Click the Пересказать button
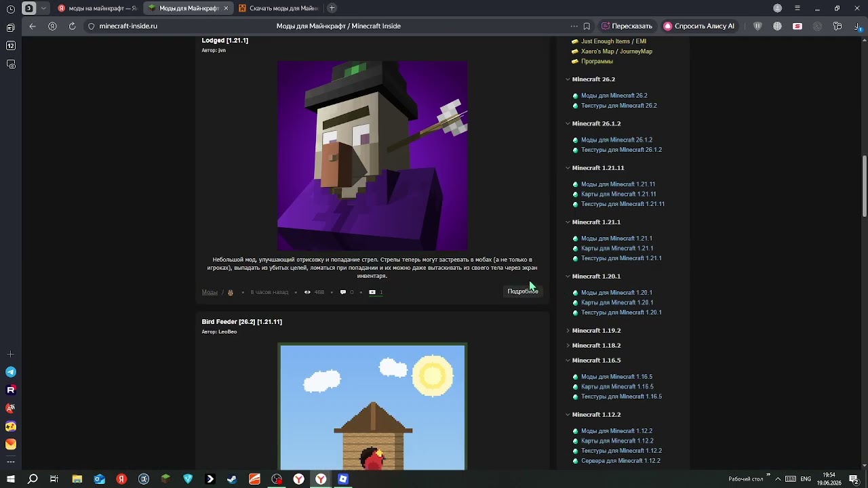 tap(627, 26)
